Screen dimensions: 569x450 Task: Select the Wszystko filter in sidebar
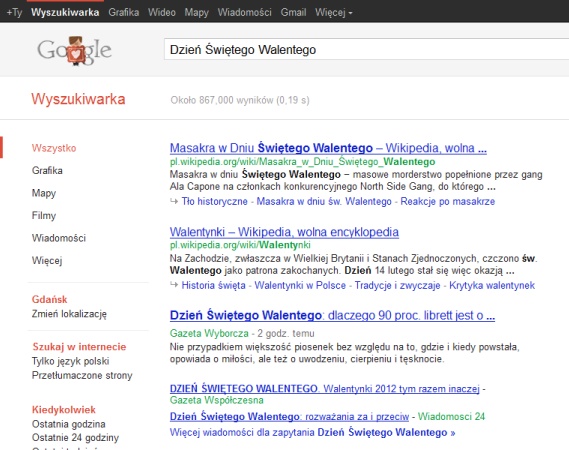pyautogui.click(x=54, y=148)
